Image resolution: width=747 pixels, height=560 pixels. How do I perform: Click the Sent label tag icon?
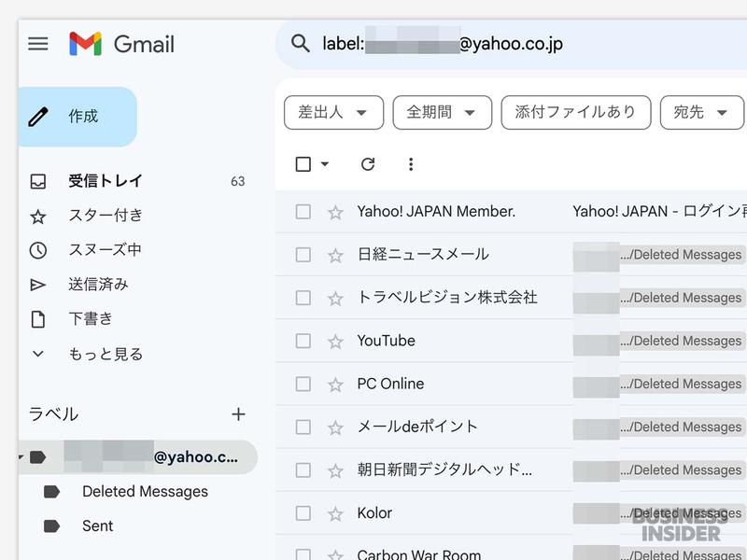[x=51, y=526]
